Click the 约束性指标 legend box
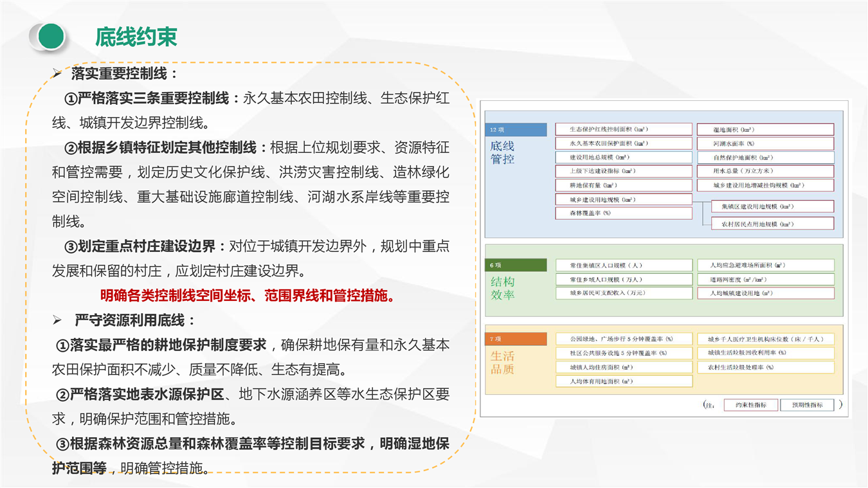This screenshot has height=488, width=868. click(x=750, y=405)
